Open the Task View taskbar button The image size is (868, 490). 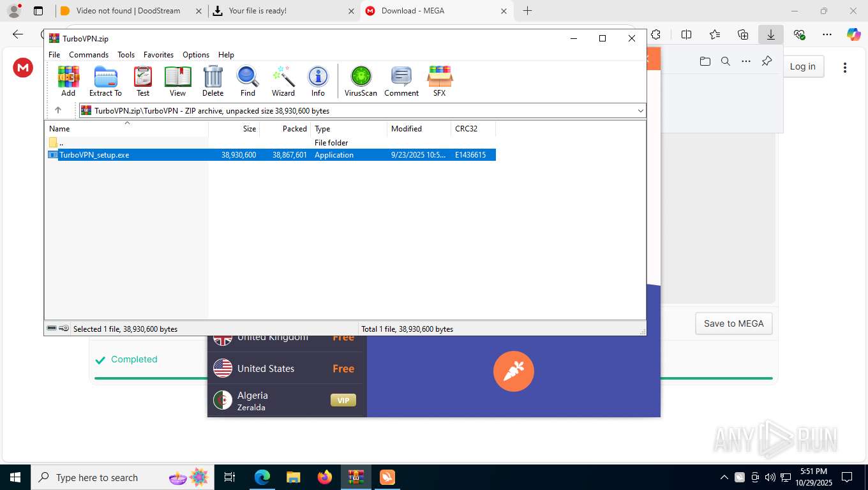coord(230,477)
